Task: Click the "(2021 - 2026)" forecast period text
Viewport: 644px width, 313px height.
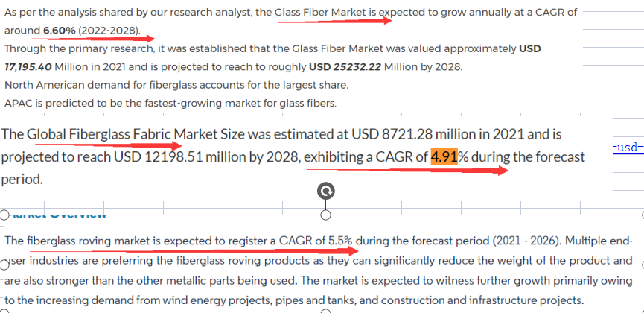Action: click(x=529, y=241)
